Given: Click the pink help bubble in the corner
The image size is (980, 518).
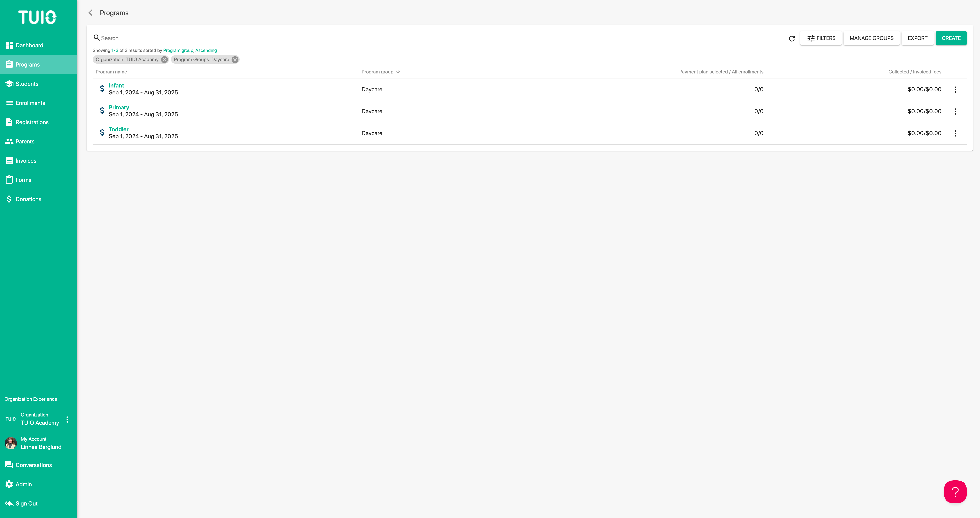Looking at the screenshot, I should pos(955,492).
